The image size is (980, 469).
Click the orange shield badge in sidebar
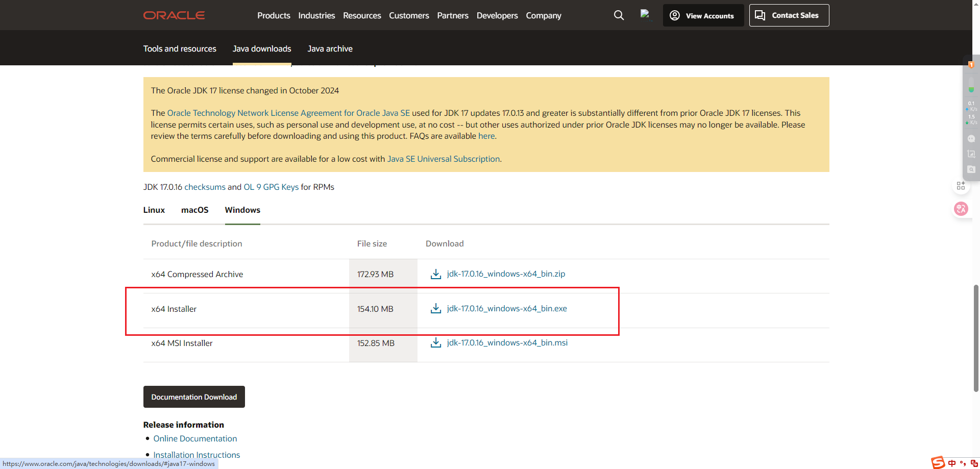click(x=971, y=65)
